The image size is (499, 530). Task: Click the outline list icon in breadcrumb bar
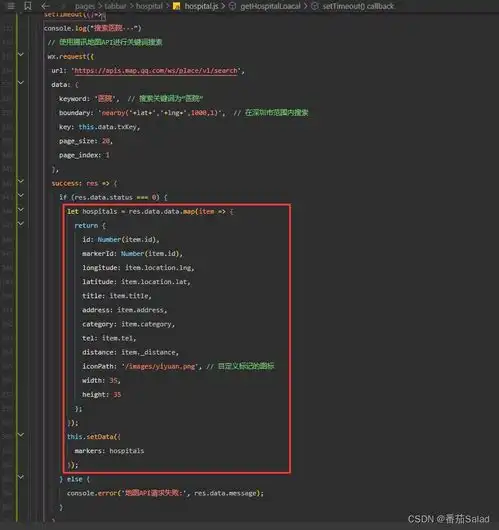(11, 6)
